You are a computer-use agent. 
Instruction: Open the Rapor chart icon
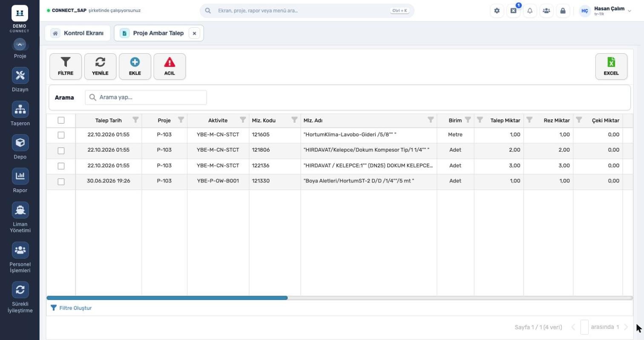20,176
